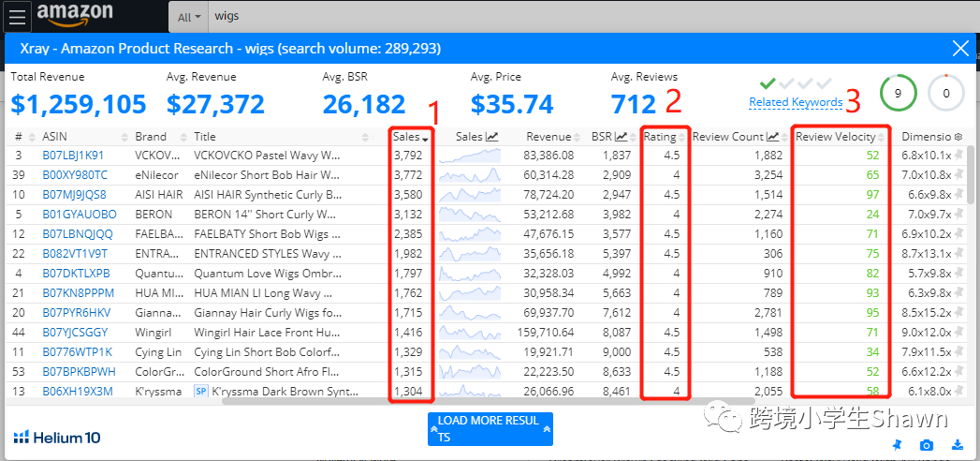Open ASIN B07DKTLXPB link
The height and width of the screenshot is (461, 980).
(x=76, y=274)
